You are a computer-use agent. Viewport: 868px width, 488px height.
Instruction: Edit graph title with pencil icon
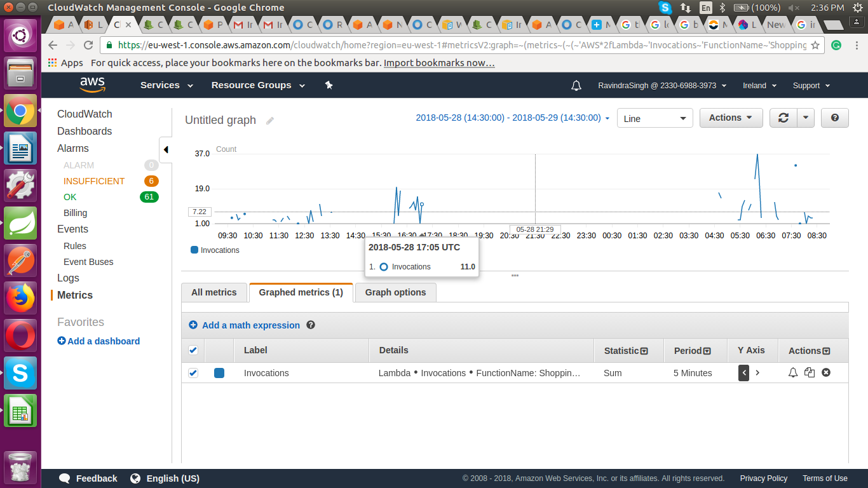coord(270,120)
